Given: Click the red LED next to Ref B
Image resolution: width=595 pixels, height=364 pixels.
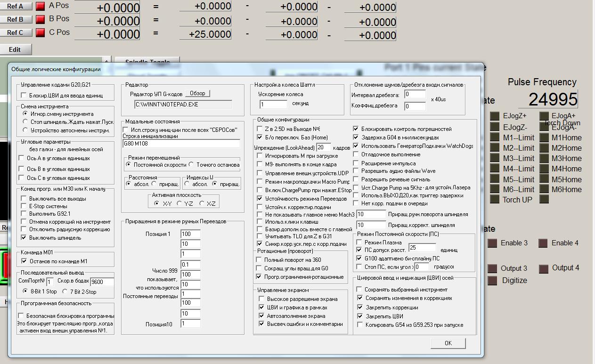Looking at the screenshot, I should (41, 19).
